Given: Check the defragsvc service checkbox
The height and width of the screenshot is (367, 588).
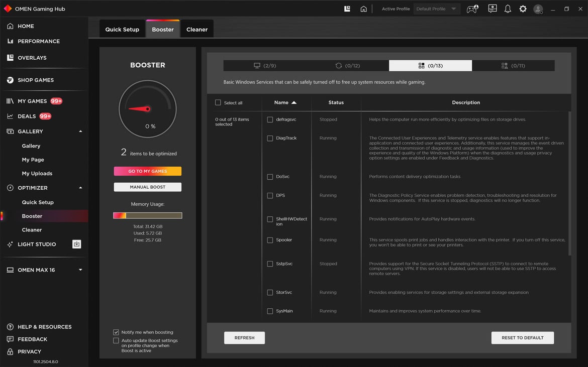Looking at the screenshot, I should (x=270, y=120).
